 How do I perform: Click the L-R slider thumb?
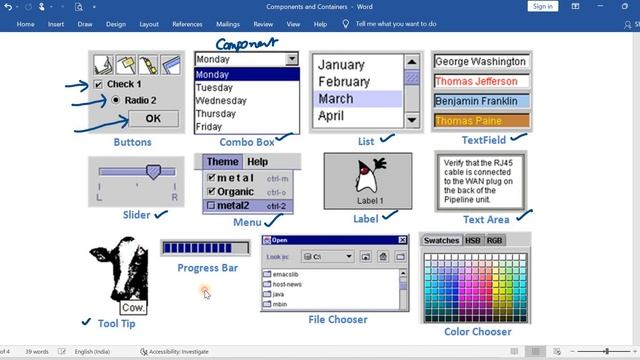tap(153, 172)
